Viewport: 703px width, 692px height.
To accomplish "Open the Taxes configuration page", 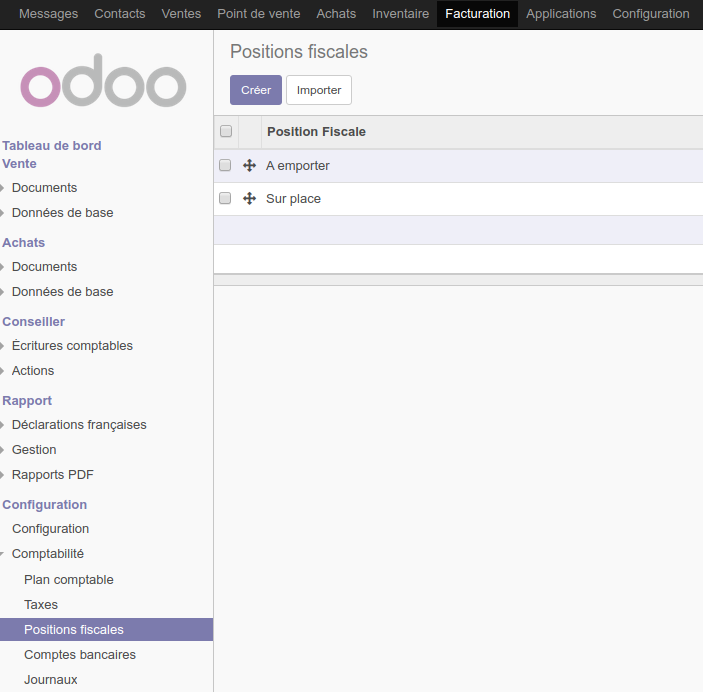I will [x=41, y=605].
